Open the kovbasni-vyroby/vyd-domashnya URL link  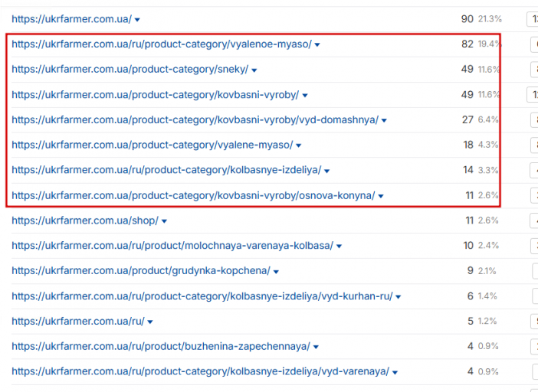click(x=195, y=120)
